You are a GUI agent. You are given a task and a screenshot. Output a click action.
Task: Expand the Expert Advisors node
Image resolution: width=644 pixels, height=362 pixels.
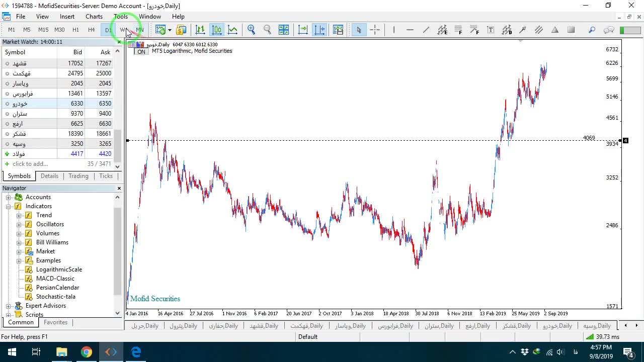click(9, 306)
